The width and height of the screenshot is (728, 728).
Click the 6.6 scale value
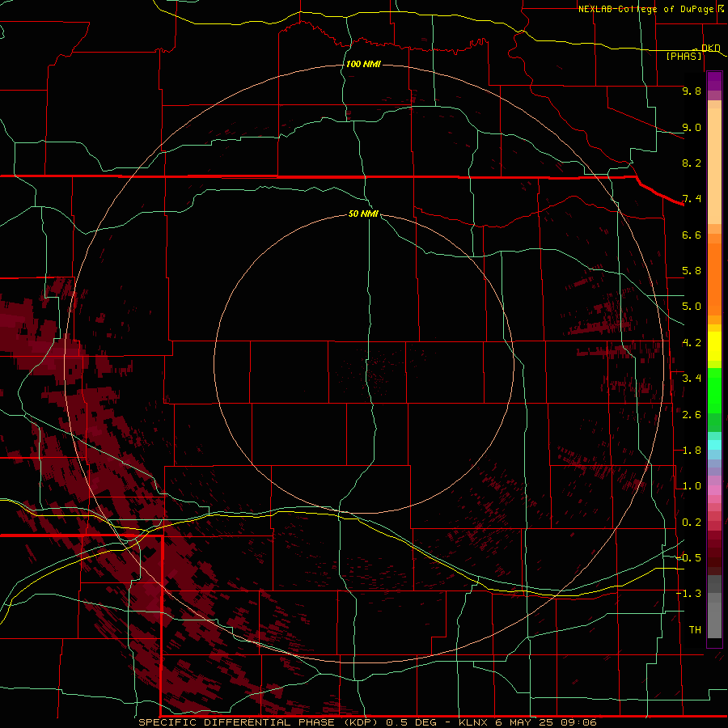tap(692, 235)
